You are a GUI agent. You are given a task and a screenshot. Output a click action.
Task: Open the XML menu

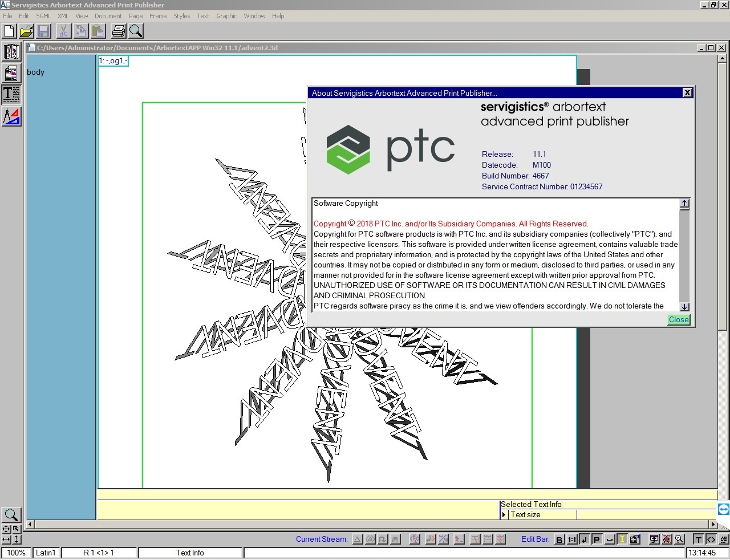pos(63,16)
